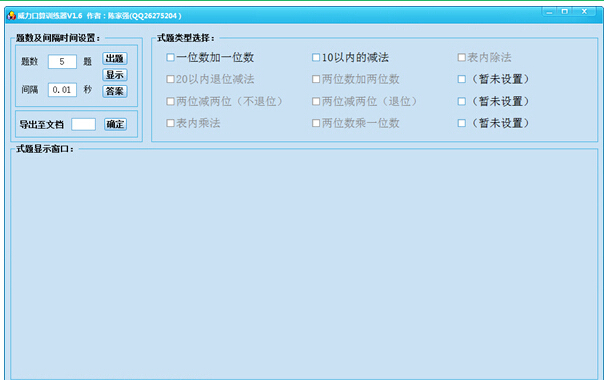This screenshot has width=604, height=380.
Task: Click the 导出至文档 input box
Action: pyautogui.click(x=84, y=124)
